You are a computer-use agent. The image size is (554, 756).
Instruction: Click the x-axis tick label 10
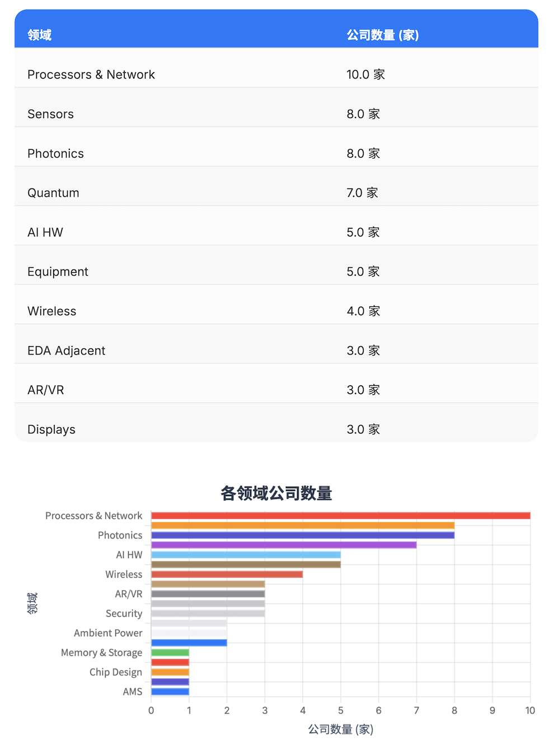pos(530,710)
